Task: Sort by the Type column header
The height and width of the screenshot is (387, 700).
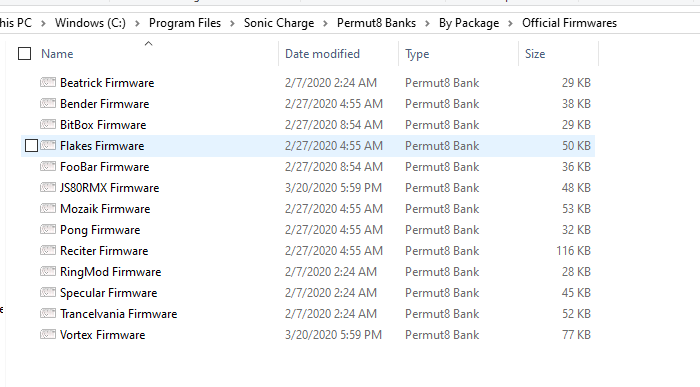Action: pos(417,54)
